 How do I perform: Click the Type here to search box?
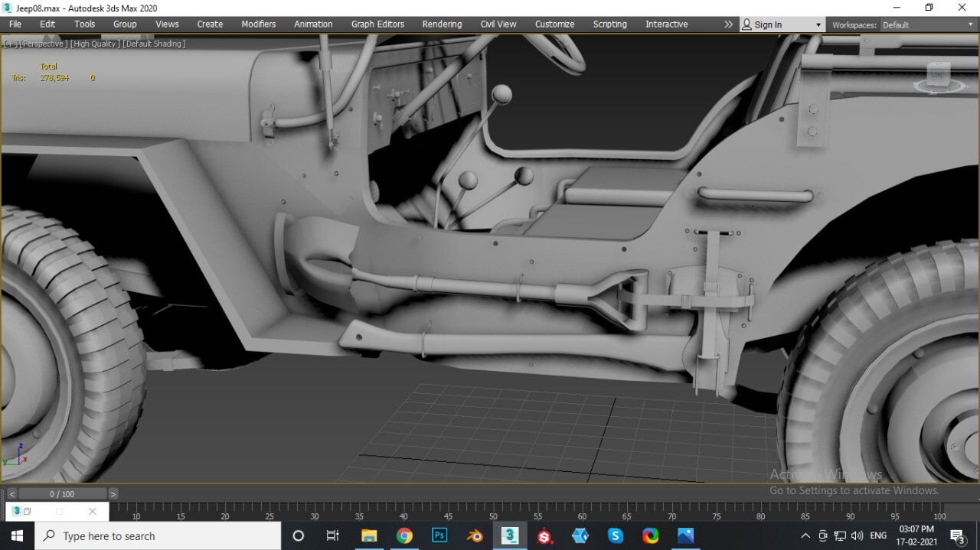[158, 536]
